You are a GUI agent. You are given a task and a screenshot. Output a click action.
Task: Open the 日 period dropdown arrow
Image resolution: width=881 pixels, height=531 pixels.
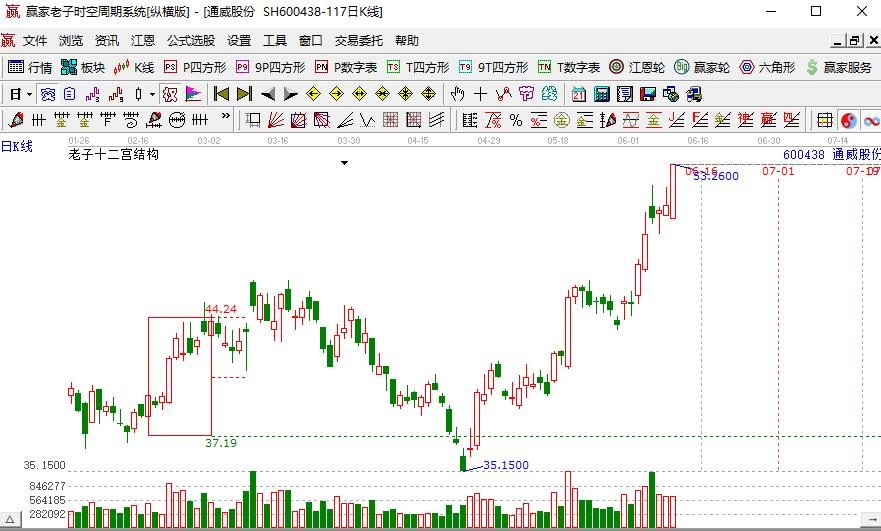pyautogui.click(x=29, y=94)
